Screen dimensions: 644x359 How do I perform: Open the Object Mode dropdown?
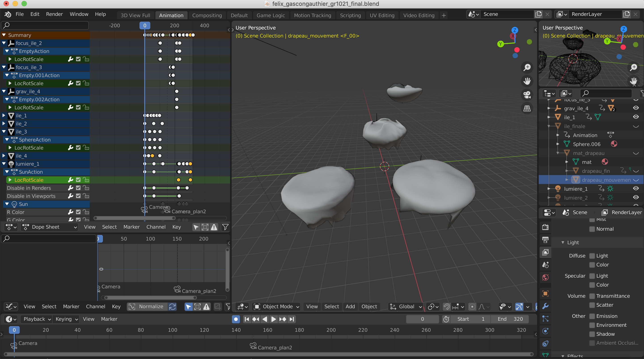coord(277,306)
